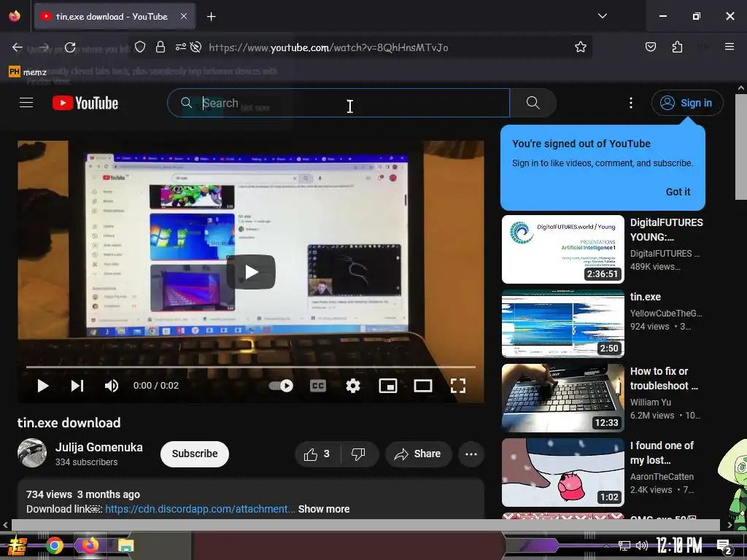This screenshot has width=747, height=560.
Task: Enable the miniplayer
Action: point(388,386)
